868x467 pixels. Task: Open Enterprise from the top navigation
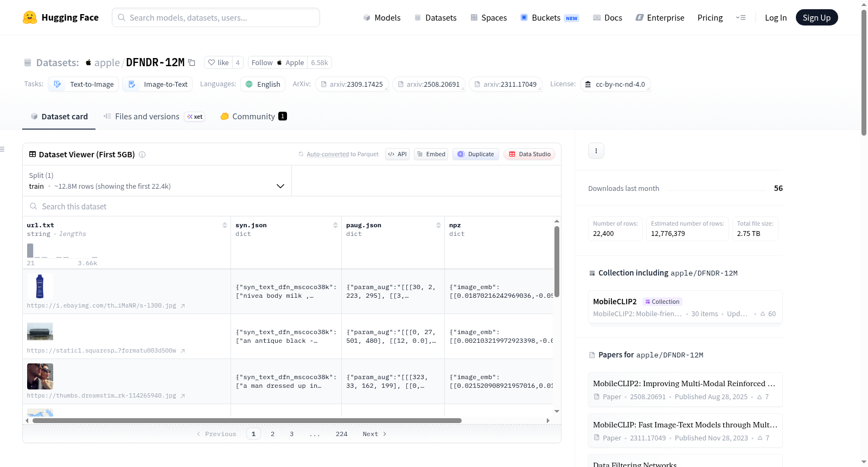tap(660, 18)
